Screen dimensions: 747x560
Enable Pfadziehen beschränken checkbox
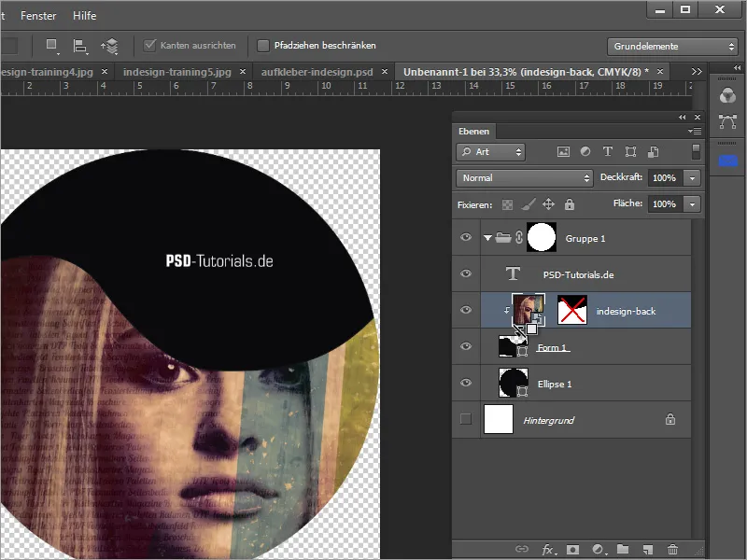pos(263,45)
